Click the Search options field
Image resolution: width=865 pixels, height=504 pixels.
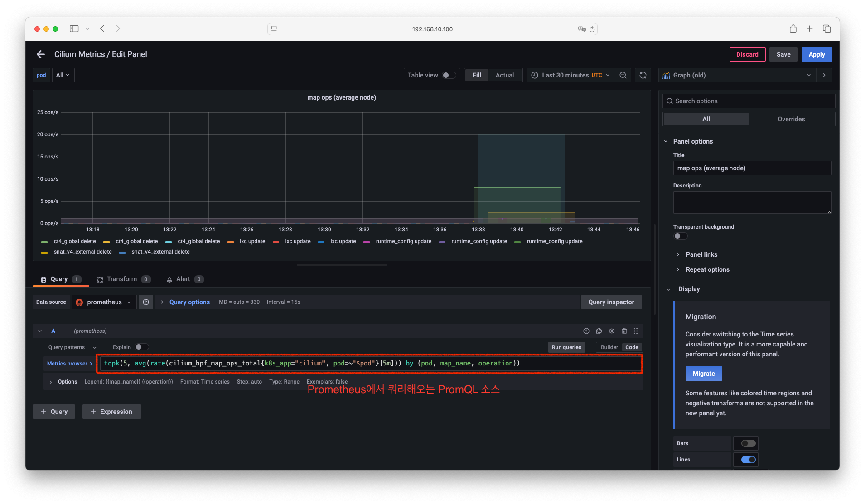tap(749, 101)
